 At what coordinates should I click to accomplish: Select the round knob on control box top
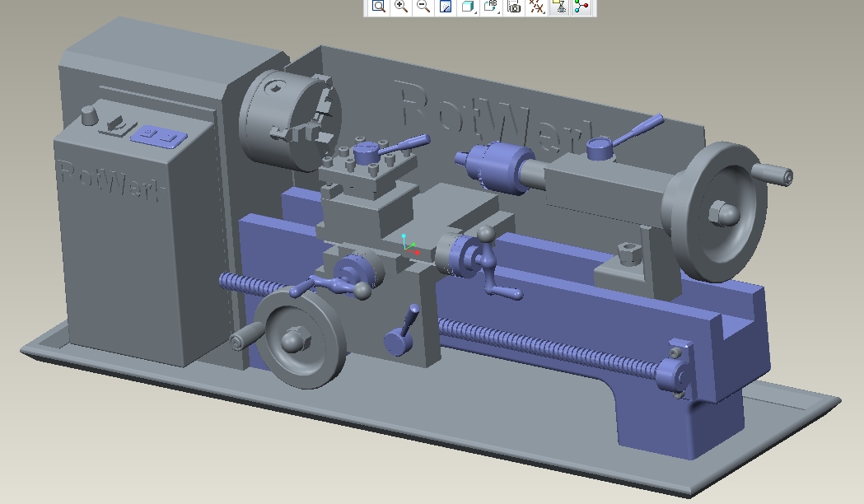(88, 114)
